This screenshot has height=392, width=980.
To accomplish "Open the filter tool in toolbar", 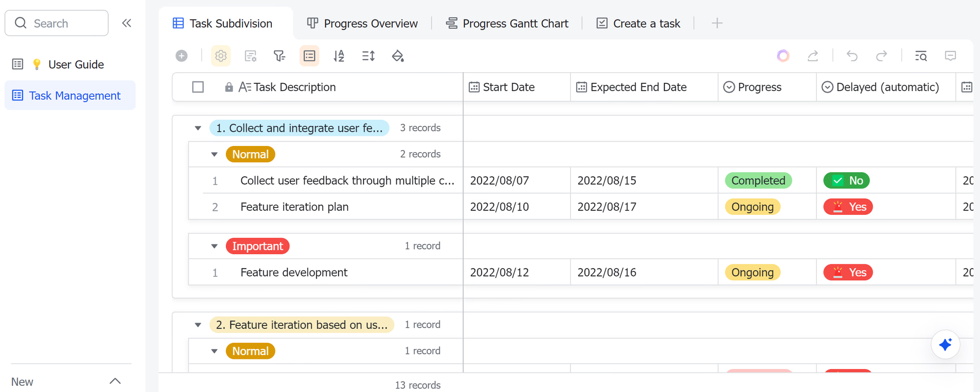I will coord(279,56).
